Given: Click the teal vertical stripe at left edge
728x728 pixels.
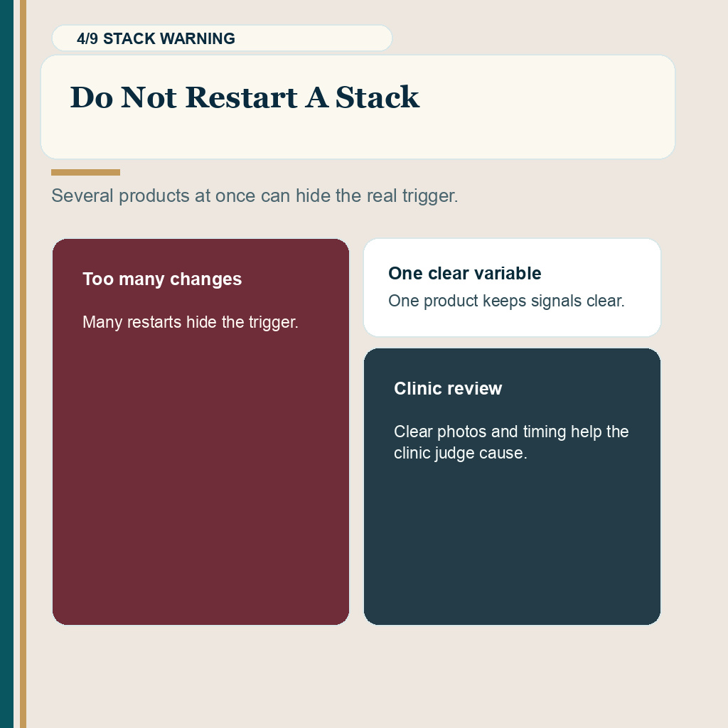Looking at the screenshot, I should [x=7, y=364].
